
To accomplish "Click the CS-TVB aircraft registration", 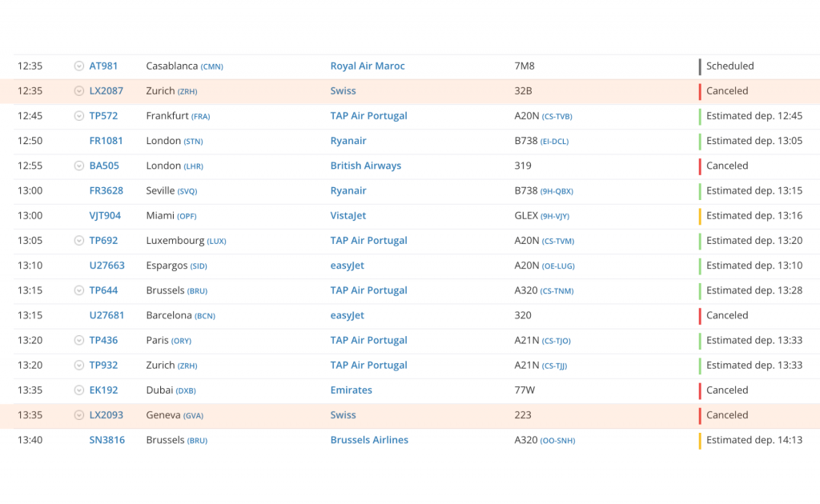I will click(557, 117).
